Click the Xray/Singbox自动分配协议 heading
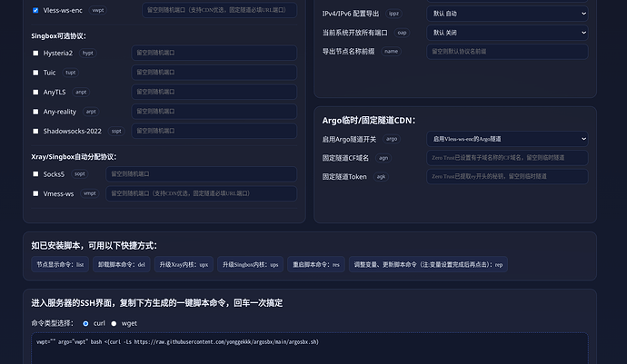Viewport: 627px width, 364px height. (x=74, y=157)
